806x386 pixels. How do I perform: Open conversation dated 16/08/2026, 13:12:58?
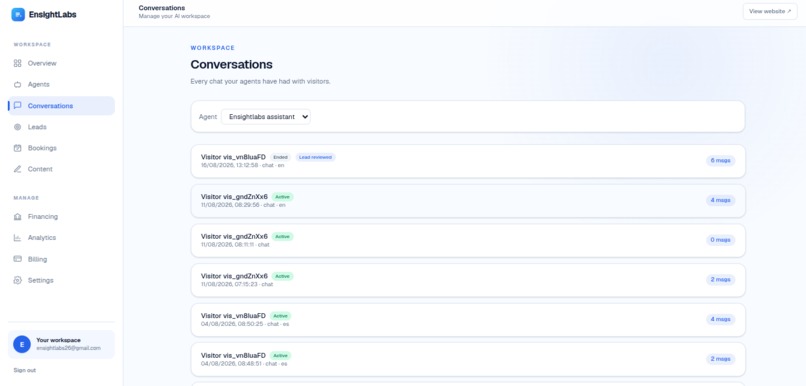[x=468, y=161]
